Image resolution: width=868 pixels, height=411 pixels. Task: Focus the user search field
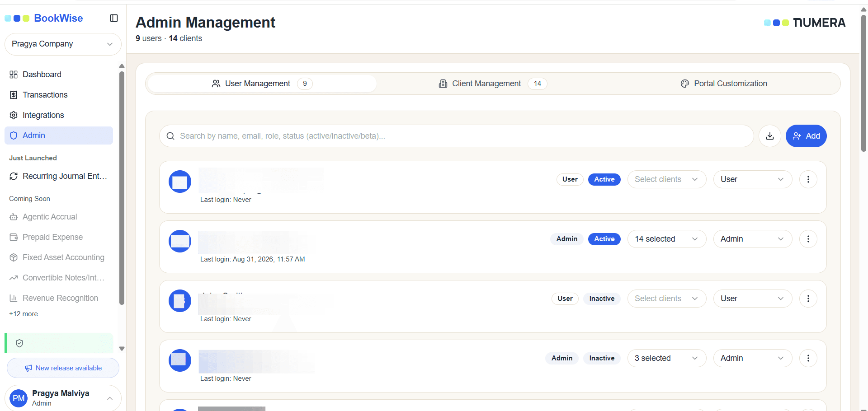click(x=456, y=136)
